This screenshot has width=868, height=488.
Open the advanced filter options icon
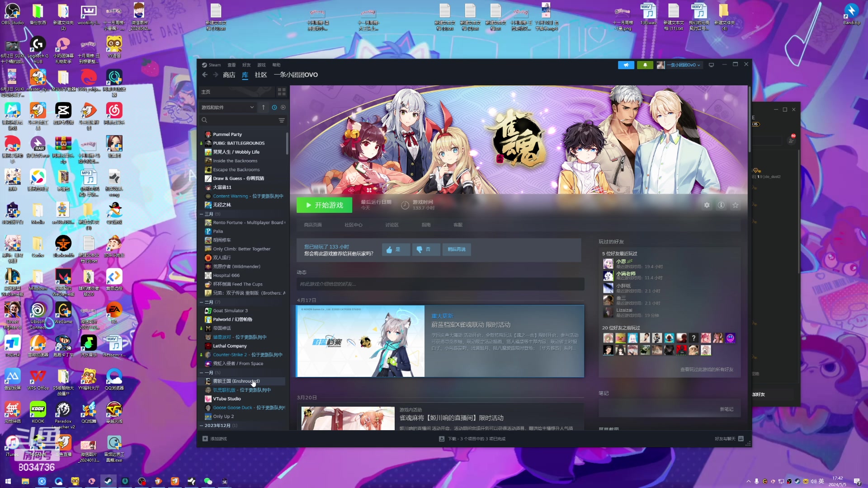[282, 120]
